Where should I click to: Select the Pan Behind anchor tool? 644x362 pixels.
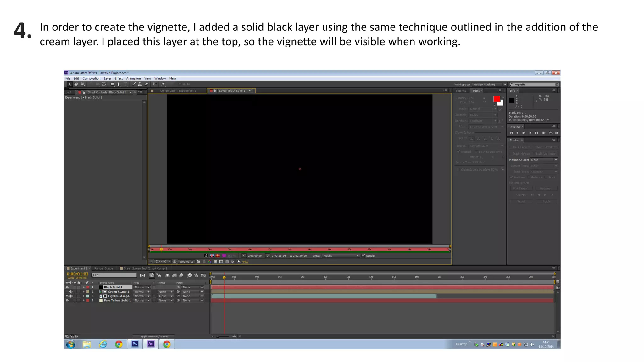coord(104,84)
